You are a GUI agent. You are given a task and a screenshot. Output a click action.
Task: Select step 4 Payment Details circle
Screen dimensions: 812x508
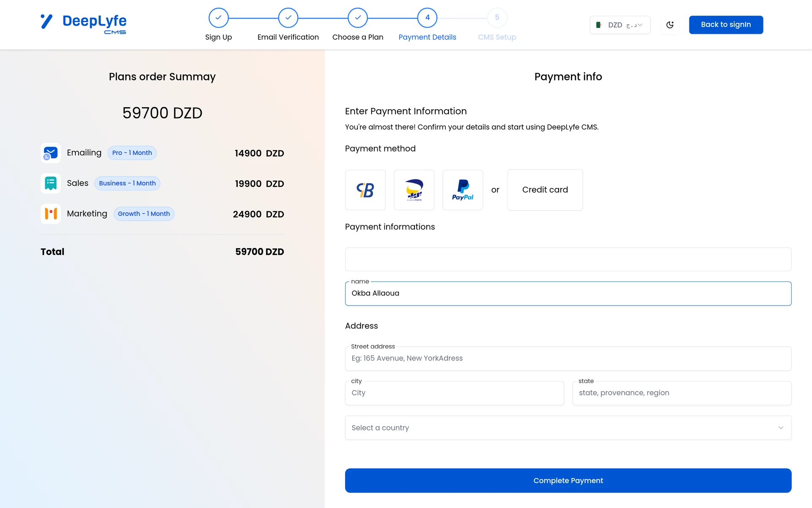(427, 18)
